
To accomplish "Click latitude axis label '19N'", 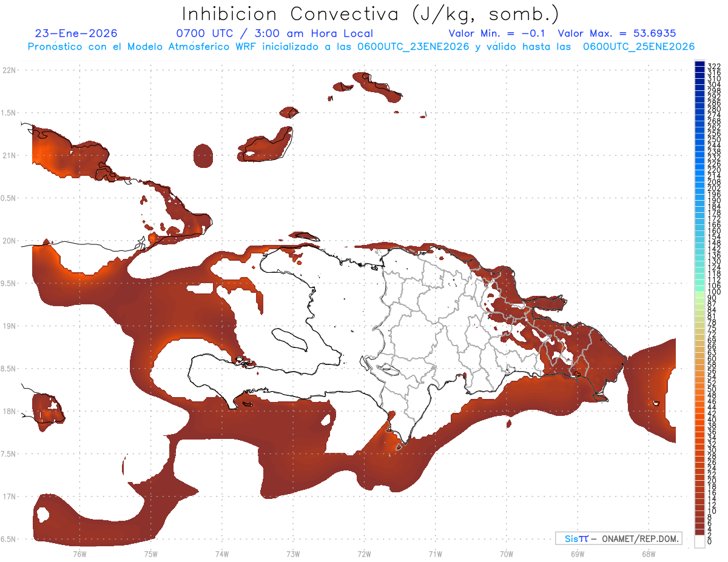I will [10, 326].
